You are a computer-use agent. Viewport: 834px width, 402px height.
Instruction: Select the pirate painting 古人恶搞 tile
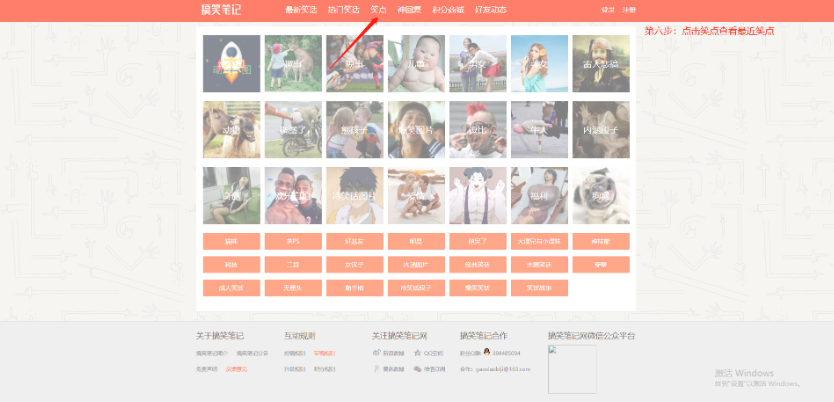tap(601, 64)
